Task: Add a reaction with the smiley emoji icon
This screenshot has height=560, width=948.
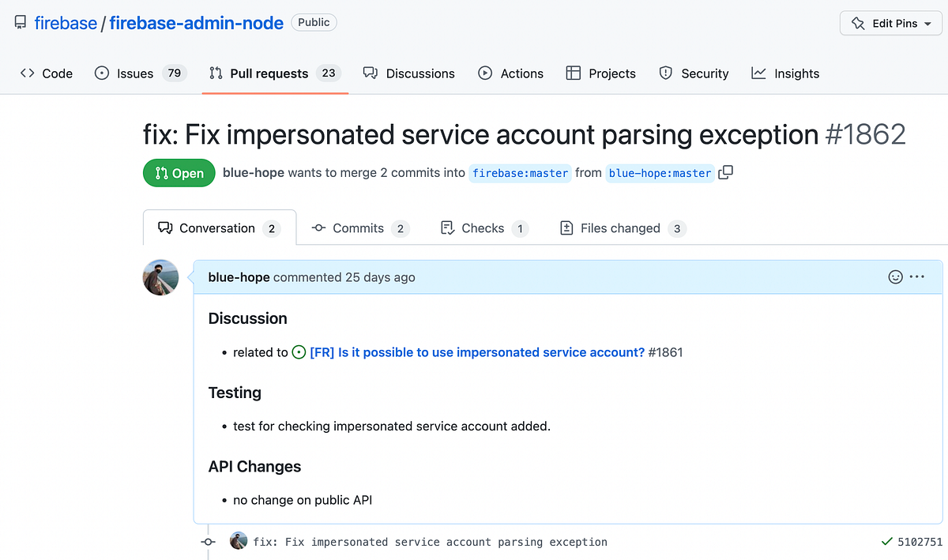Action: 895,276
